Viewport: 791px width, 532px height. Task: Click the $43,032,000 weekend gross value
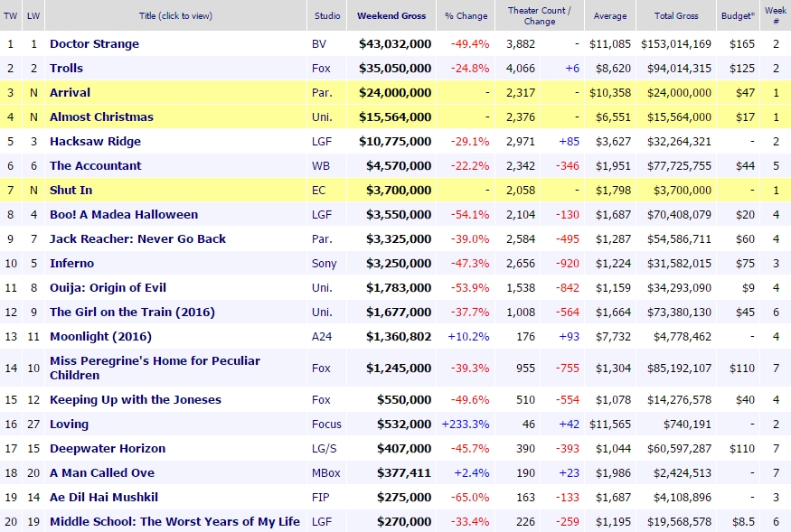click(x=395, y=44)
